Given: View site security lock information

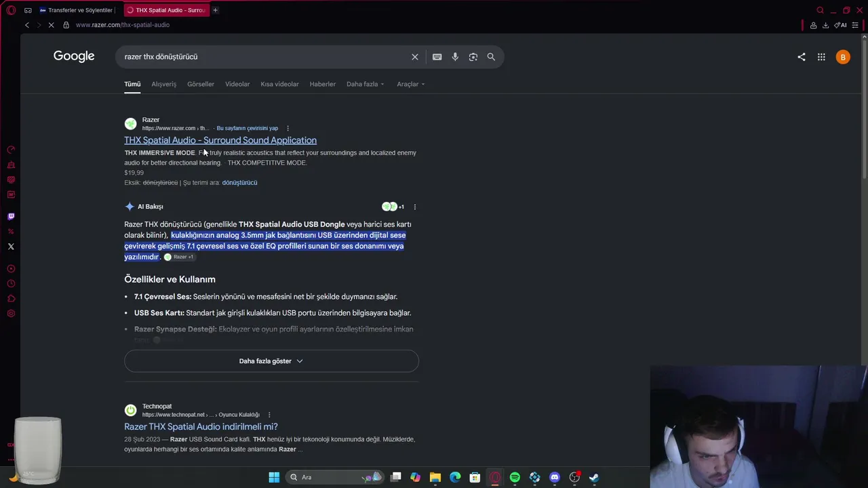Looking at the screenshot, I should coord(66,25).
